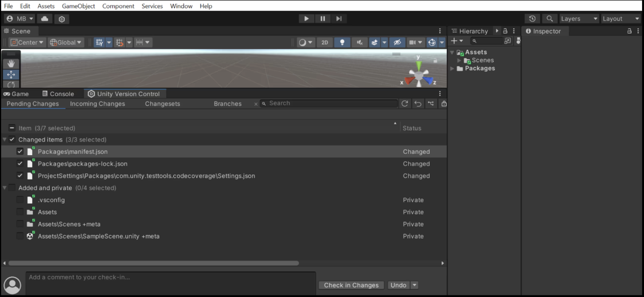This screenshot has height=297, width=644.
Task: Click the cloud services icon
Action: point(45,18)
